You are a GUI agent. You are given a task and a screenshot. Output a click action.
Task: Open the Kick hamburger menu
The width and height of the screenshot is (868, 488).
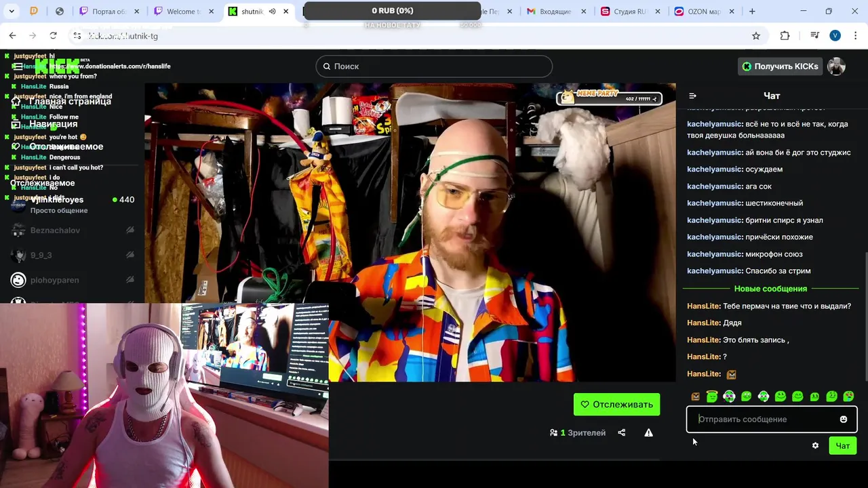[18, 66]
